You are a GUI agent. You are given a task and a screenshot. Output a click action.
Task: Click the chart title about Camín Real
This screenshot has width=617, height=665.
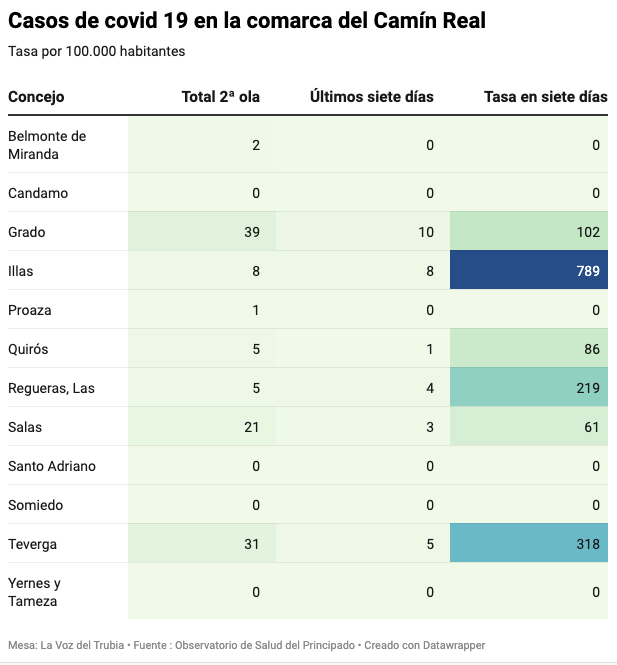pyautogui.click(x=247, y=20)
